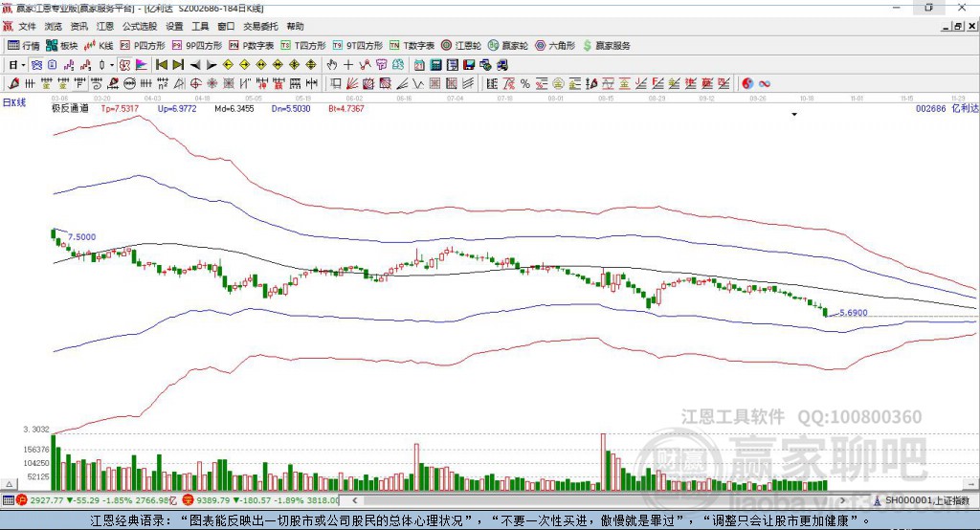This screenshot has width=980, height=530.
Task: Click the Tp=7.5317 value
Action: 120,109
